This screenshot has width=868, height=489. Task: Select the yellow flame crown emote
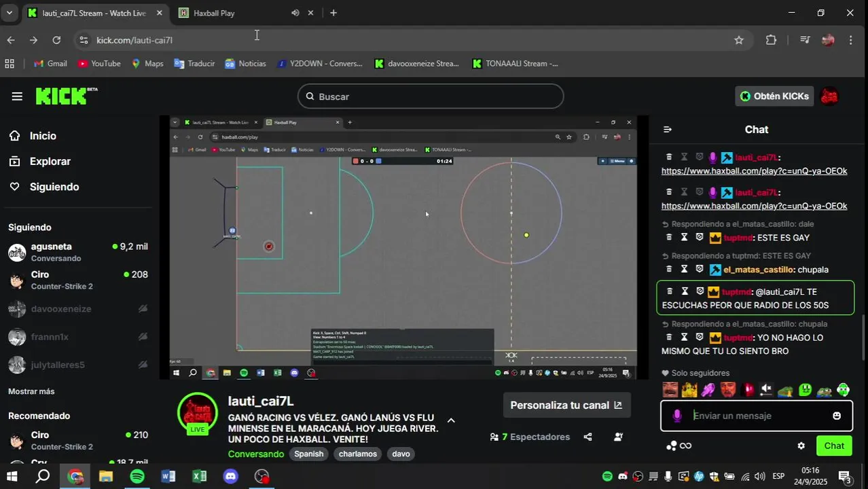(689, 390)
